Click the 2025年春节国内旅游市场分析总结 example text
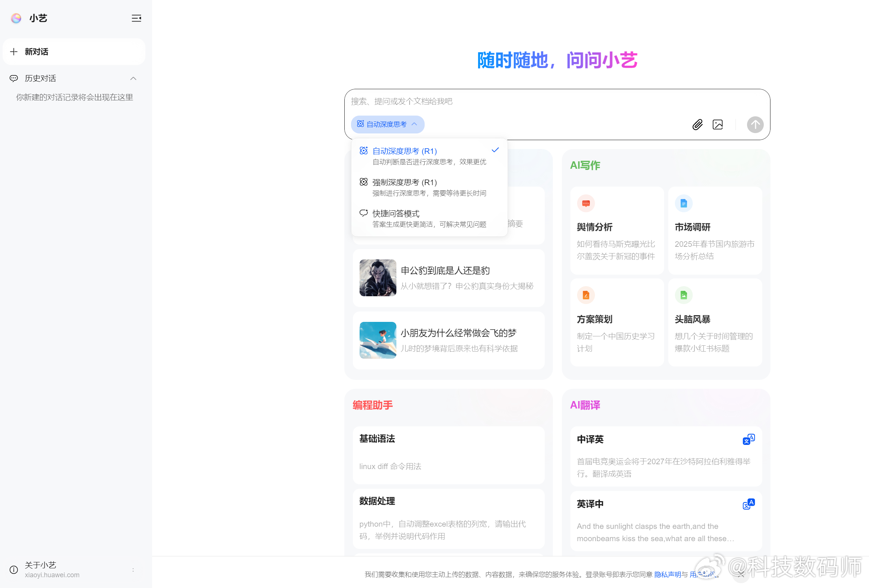869x588 pixels. pos(714,250)
